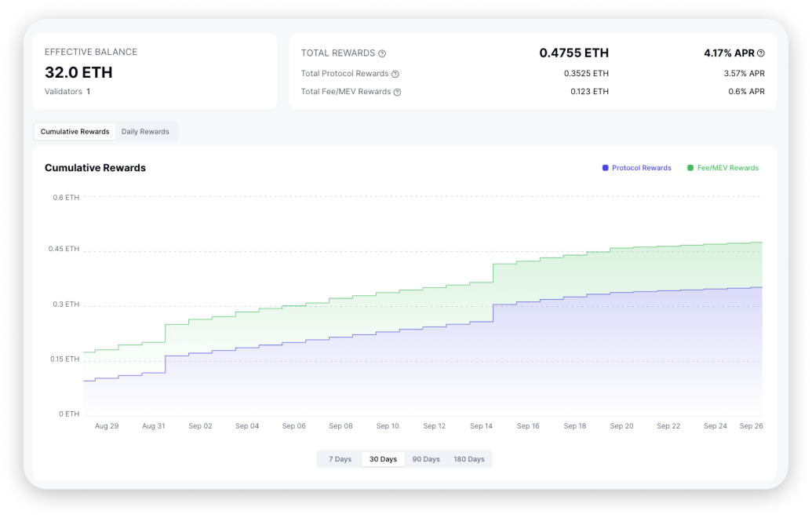Click the question icon beside Total Fee/MEV Rewards
This screenshot has width=812, height=518.
[397, 92]
